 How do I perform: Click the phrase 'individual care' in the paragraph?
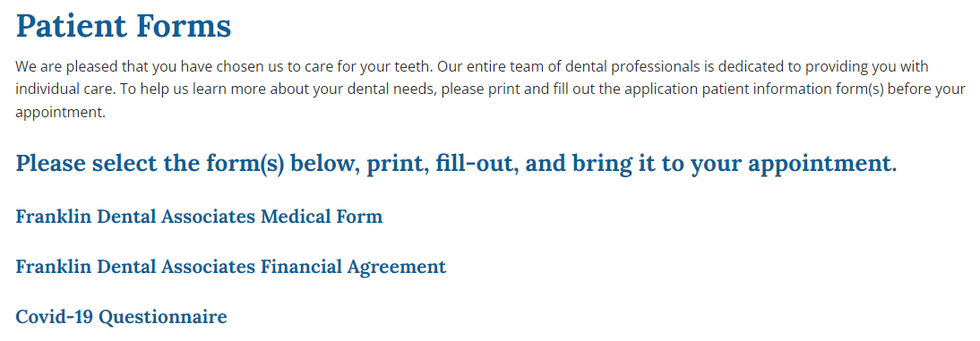click(x=64, y=90)
